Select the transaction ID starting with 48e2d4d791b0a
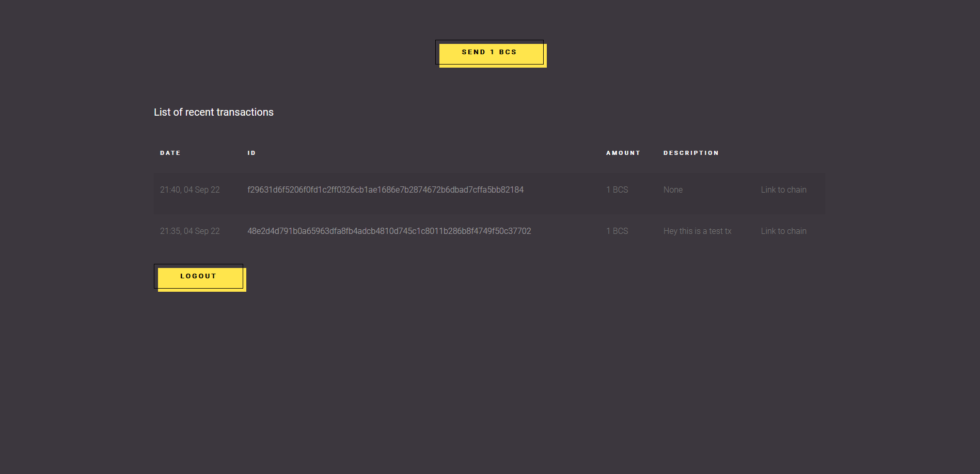 389,231
